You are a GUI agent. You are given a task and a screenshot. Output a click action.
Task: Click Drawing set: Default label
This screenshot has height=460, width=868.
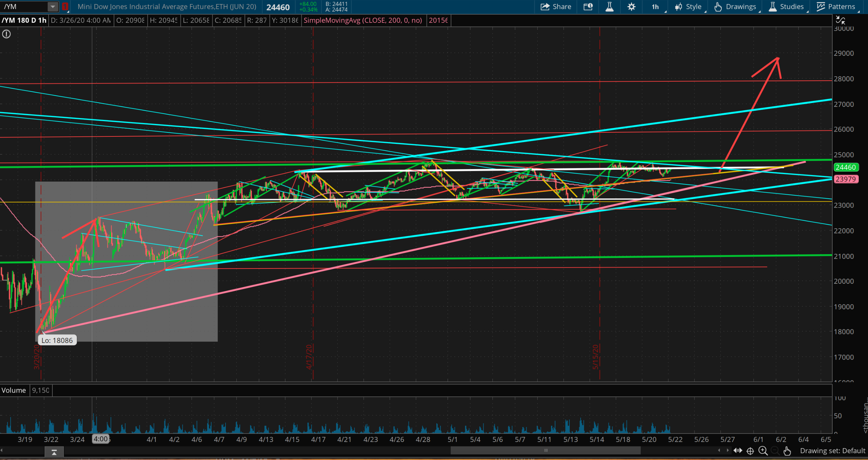(x=832, y=451)
